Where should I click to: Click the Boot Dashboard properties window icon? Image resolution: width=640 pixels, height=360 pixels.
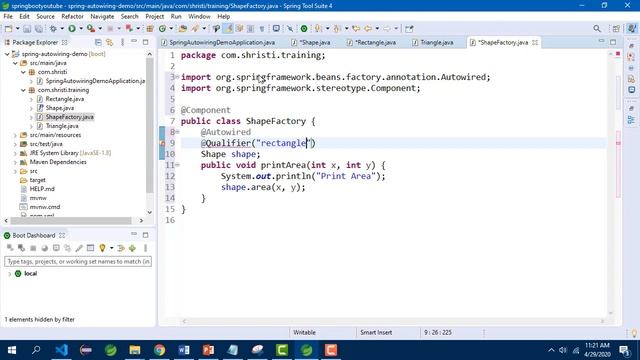click(91, 248)
